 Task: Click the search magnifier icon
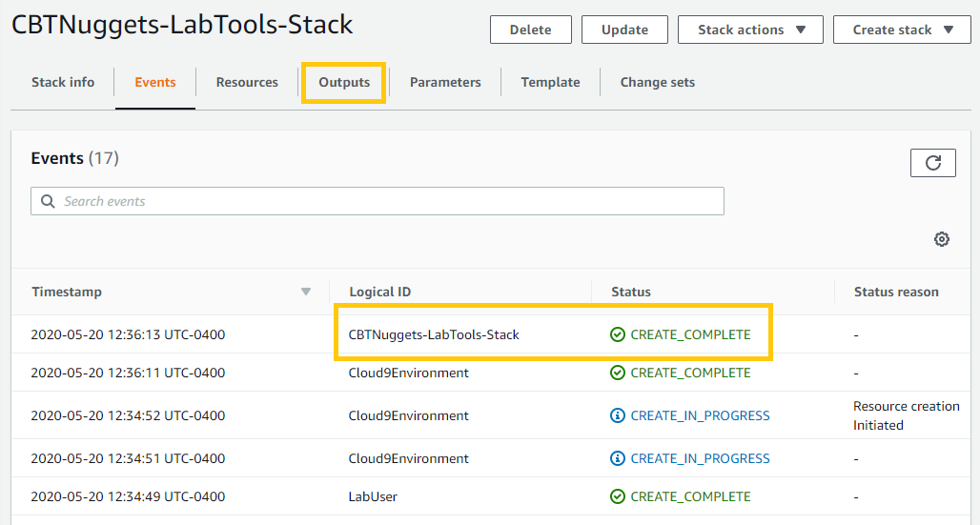pyautogui.click(x=48, y=201)
